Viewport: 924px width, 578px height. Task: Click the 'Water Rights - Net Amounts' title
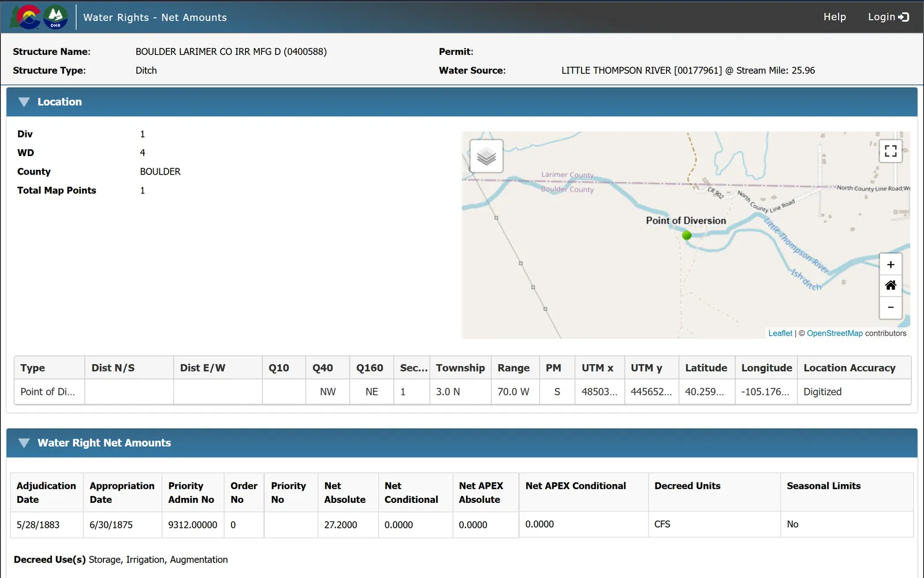[155, 17]
